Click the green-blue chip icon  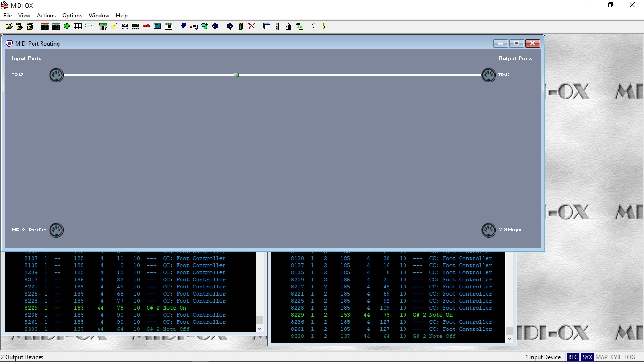pyautogui.click(x=205, y=26)
